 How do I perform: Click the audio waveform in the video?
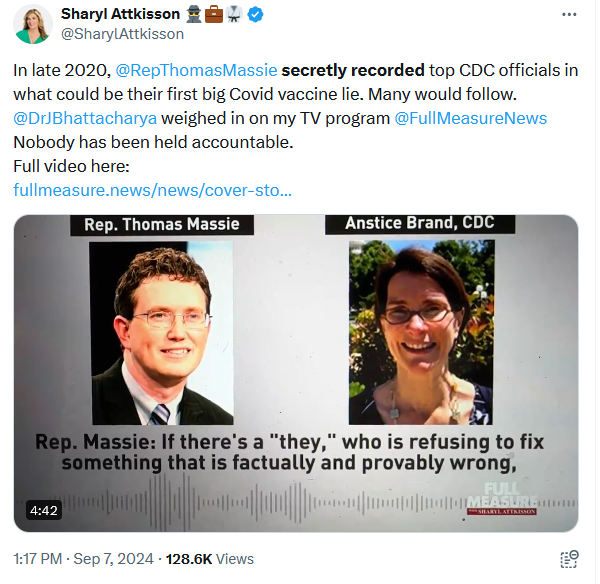pos(295,502)
